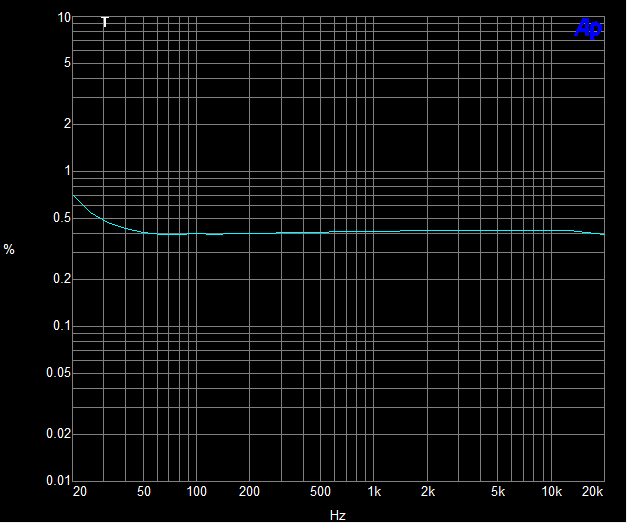
Task: Click the '0.05' y-axis tick label
Action: tap(58, 373)
